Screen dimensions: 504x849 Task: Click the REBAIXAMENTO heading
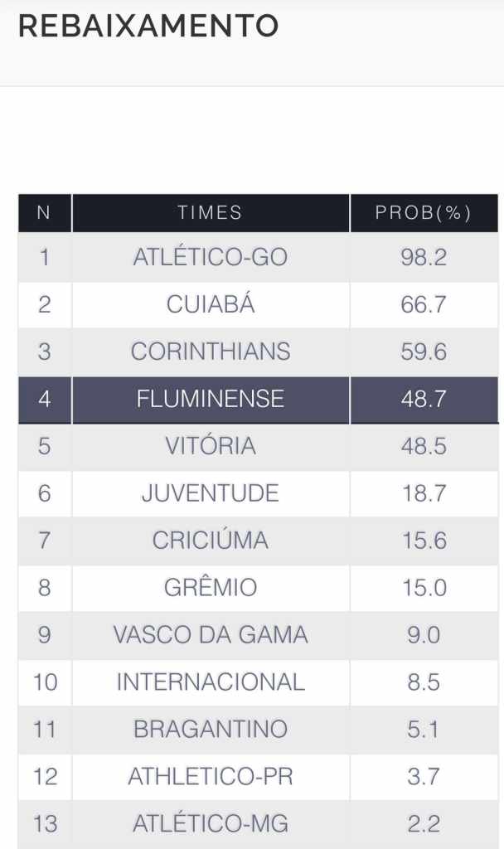148,26
